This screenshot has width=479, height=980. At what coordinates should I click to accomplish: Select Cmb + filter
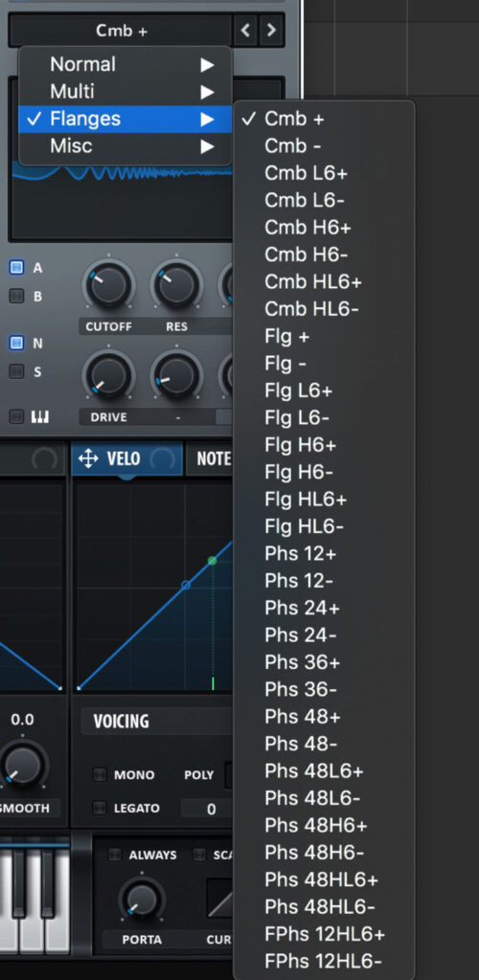[x=323, y=119]
